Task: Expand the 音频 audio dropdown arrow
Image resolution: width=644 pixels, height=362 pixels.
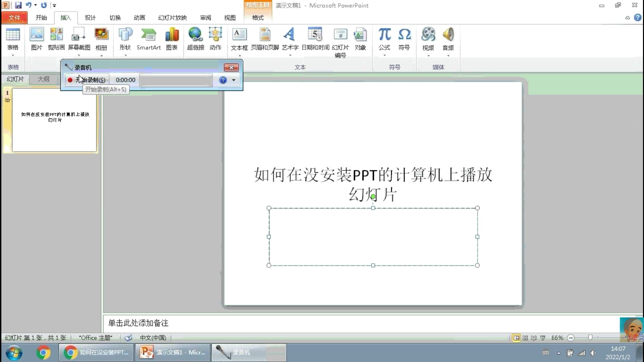Action: (448, 56)
